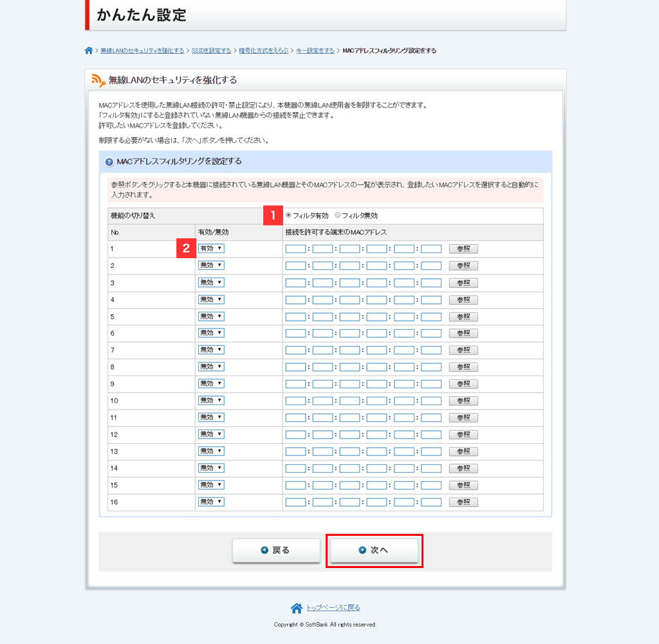Viewport: 659px width, 644px height.
Task: Click the 参照 button for row 9
Action: tap(463, 384)
